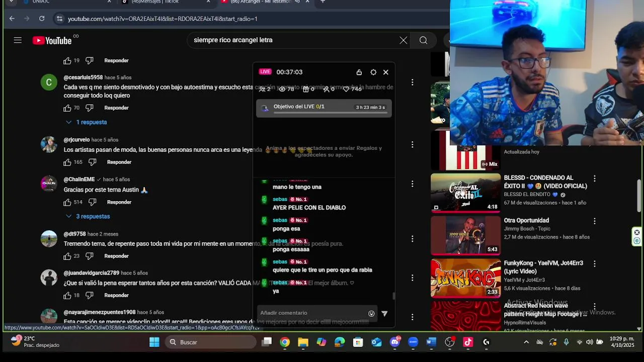The width and height of the screenshot is (644, 362).
Task: Like @ChalinEME's comment with 514 likes
Action: point(67,202)
